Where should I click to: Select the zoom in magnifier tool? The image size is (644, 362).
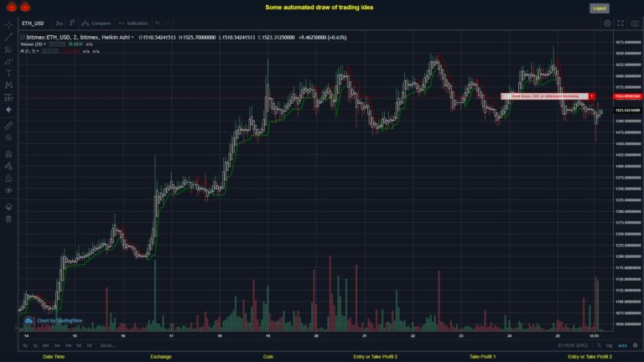8,138
